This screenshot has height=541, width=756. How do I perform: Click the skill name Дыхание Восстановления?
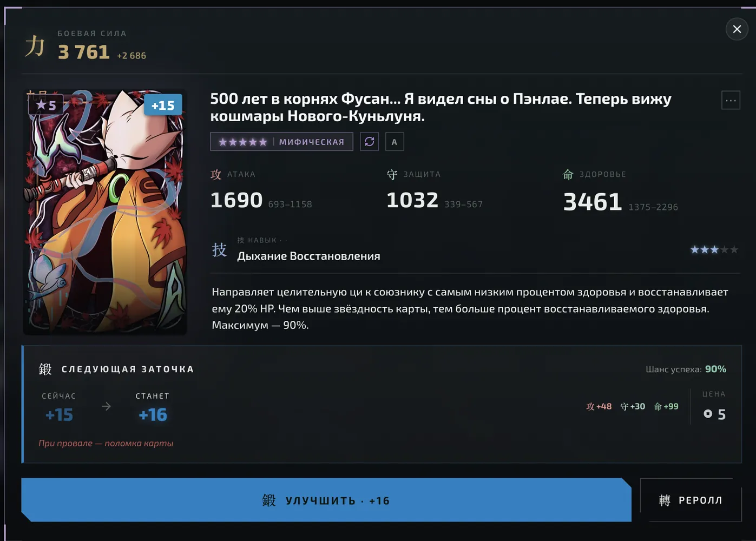coord(308,256)
